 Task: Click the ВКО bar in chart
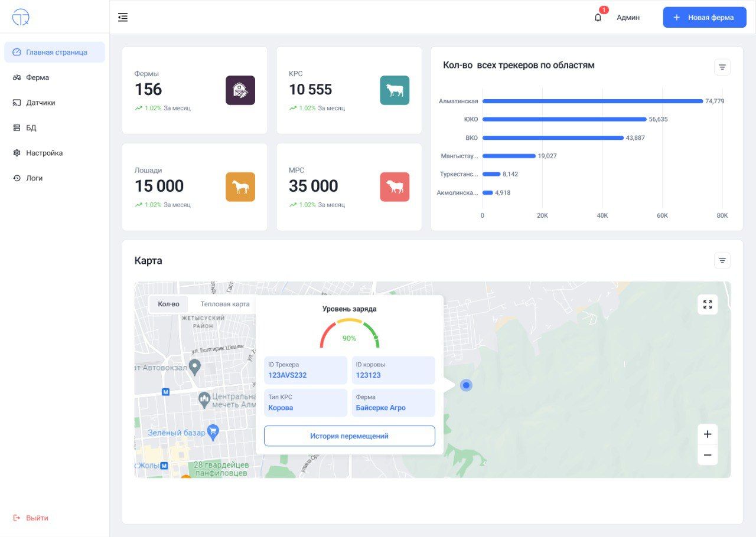click(x=553, y=137)
